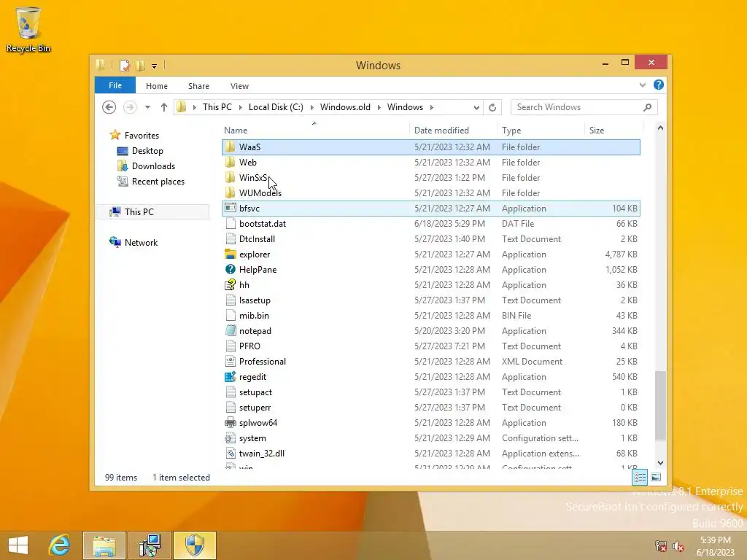Screen dimensions: 747x560
Task: Switch to the Share ribbon tab
Action: (x=198, y=86)
